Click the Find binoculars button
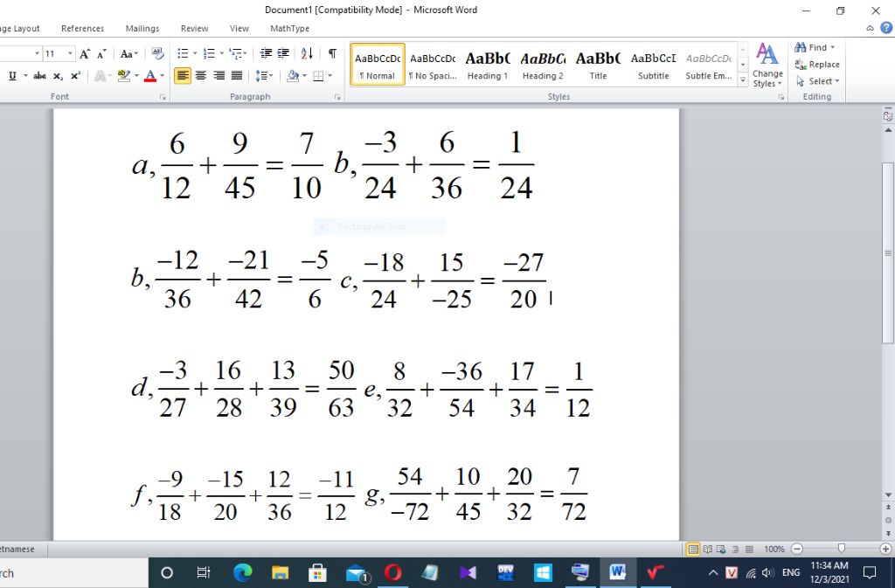 click(x=815, y=47)
